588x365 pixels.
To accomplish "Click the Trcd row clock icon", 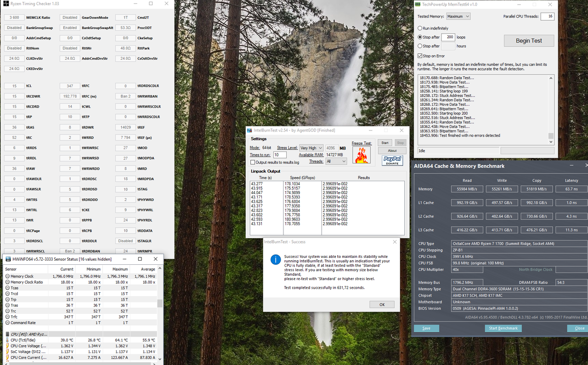I will click(7, 294).
